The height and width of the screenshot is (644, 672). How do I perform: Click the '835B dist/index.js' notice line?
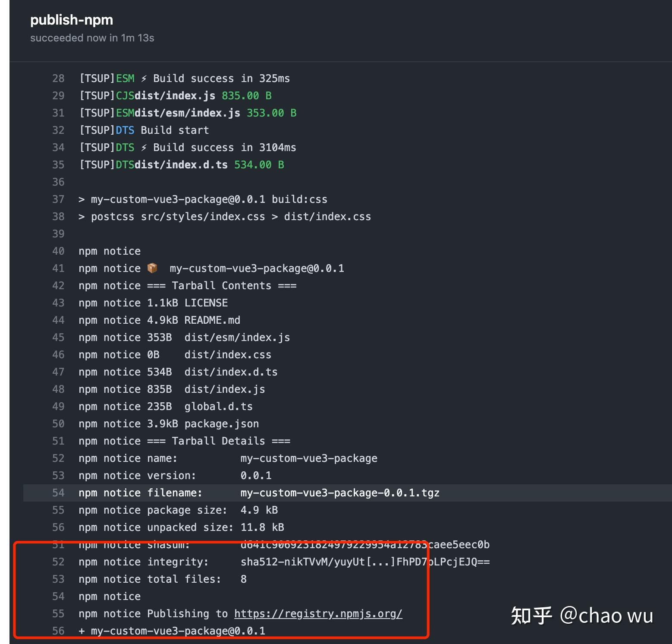point(172,389)
